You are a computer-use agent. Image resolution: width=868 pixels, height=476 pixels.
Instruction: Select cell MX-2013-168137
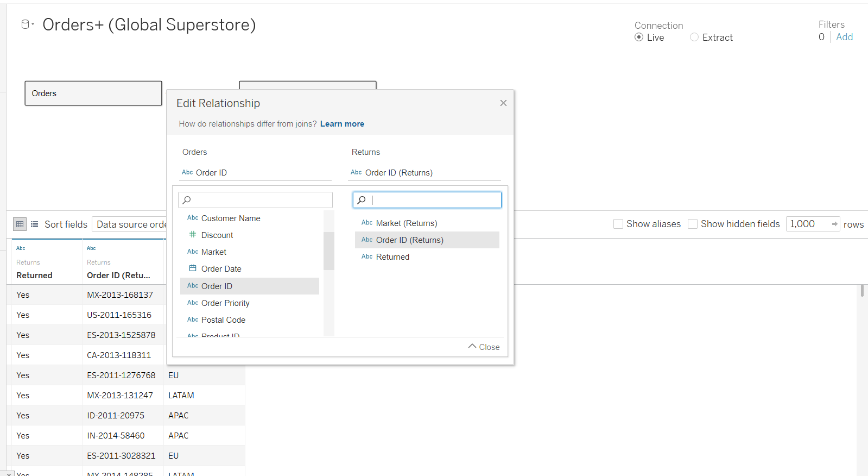[x=123, y=295]
